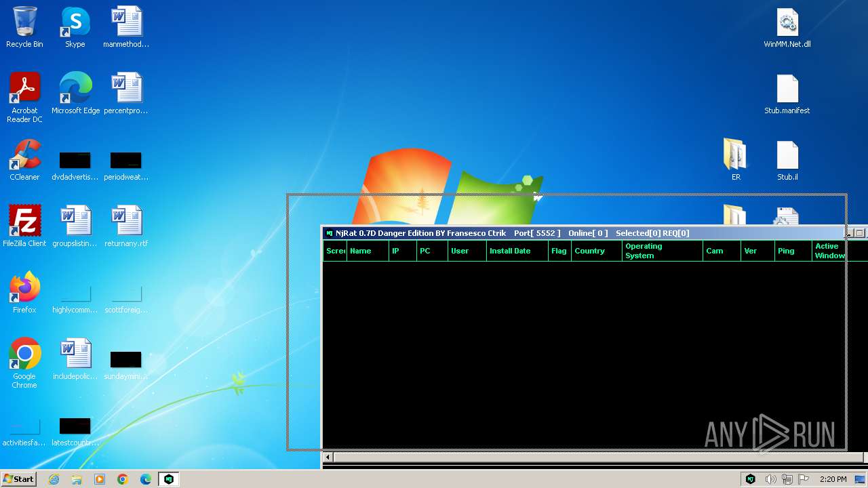This screenshot has height=488, width=868.
Task: Click NjRat horizontal scrollbar left arrow
Action: pyautogui.click(x=328, y=457)
